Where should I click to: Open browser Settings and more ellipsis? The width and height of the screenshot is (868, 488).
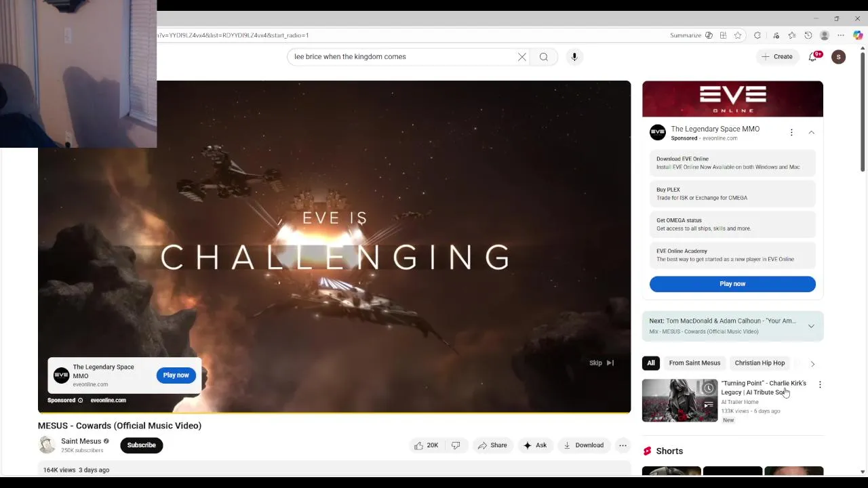pyautogui.click(x=841, y=35)
